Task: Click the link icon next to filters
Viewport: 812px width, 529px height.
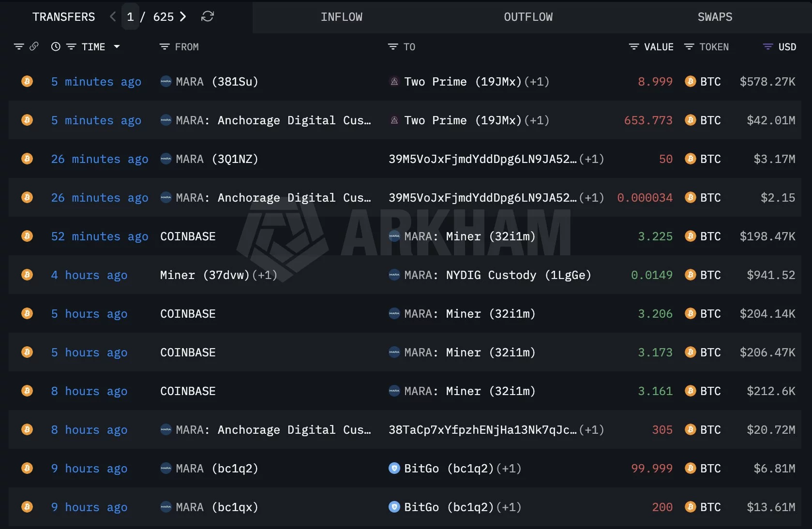Action: pos(34,46)
